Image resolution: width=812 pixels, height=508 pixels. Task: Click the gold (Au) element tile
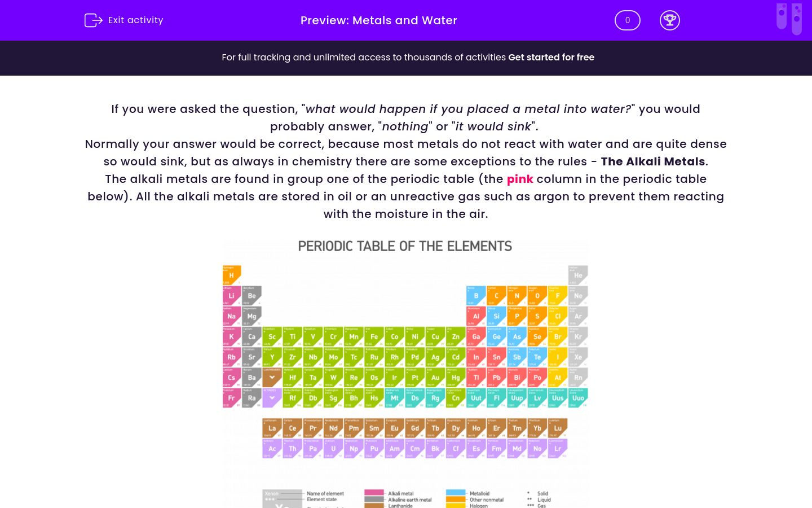point(435,377)
